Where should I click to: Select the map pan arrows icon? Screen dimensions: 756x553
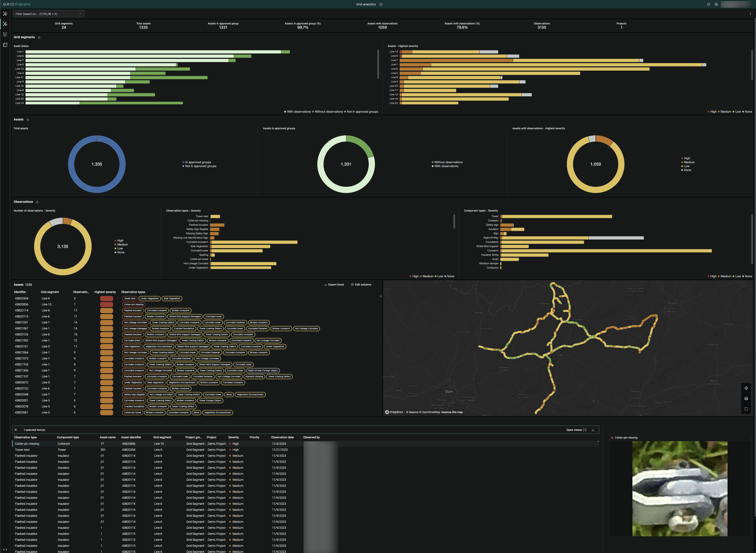(746, 388)
